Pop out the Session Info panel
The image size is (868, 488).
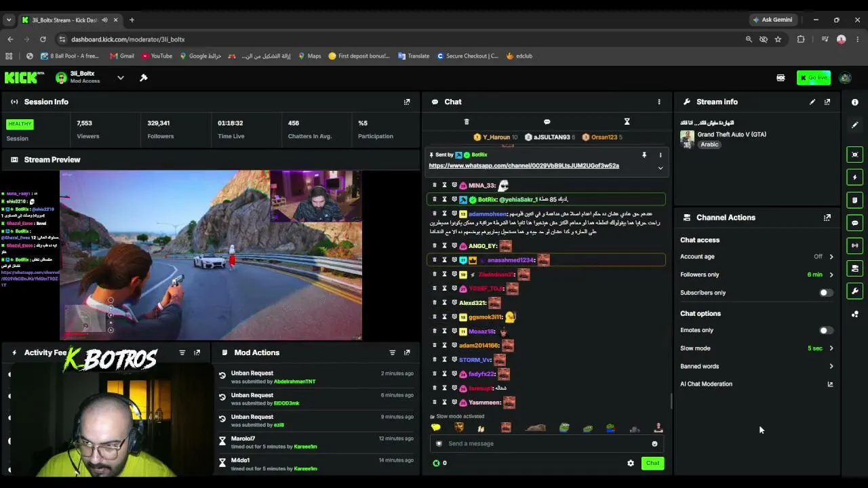click(407, 102)
